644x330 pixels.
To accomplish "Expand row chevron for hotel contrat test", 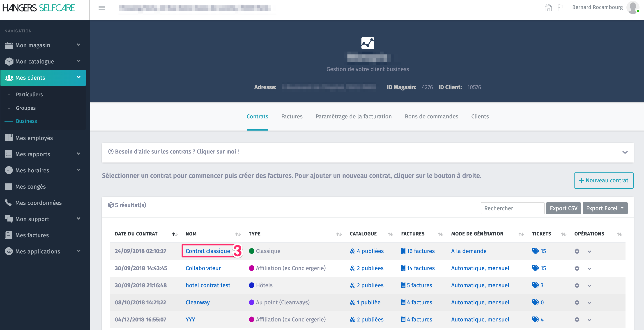I will pyautogui.click(x=589, y=286).
